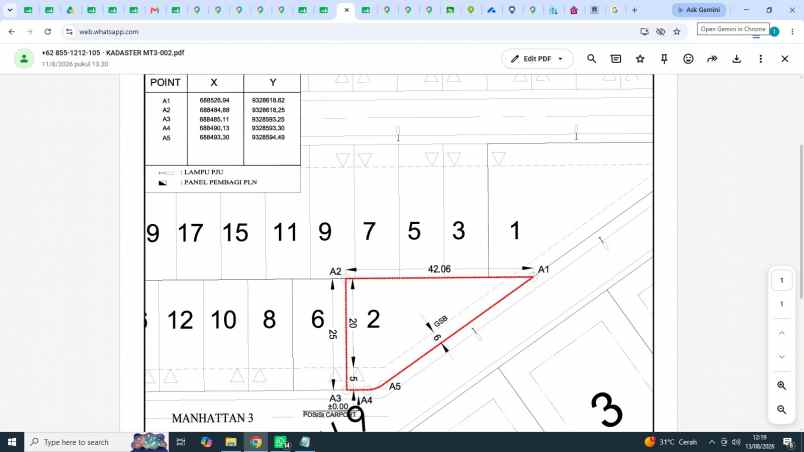The image size is (804, 452).
Task: Click the sender's green contact avatar
Action: point(24,59)
